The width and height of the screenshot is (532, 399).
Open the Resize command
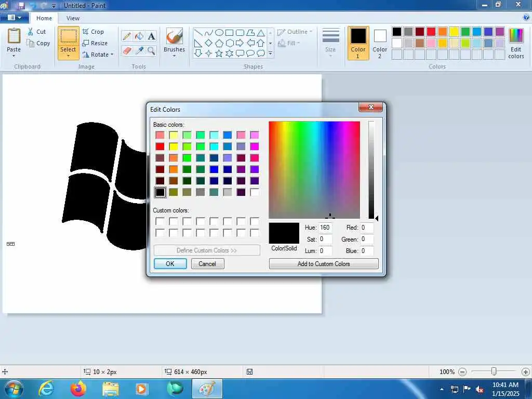(x=95, y=43)
